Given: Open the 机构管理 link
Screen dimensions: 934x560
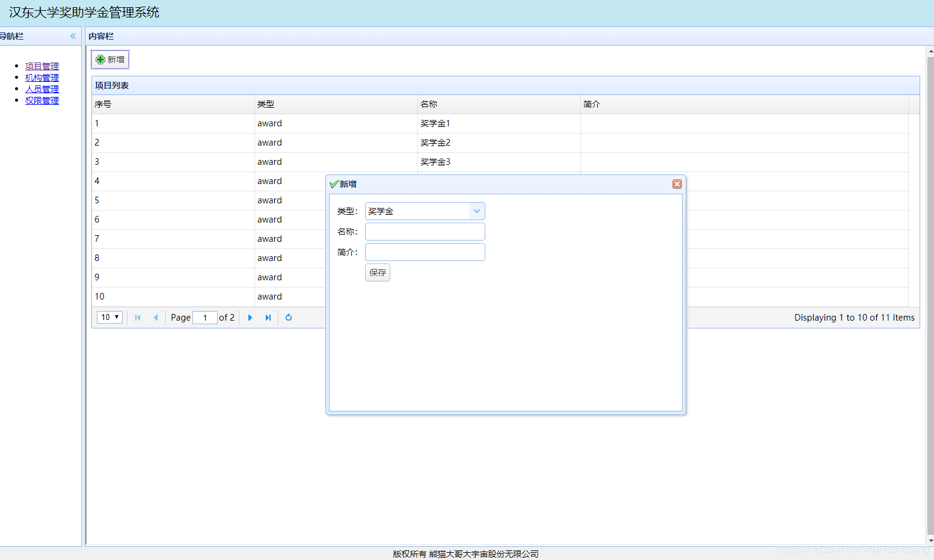Looking at the screenshot, I should (42, 78).
